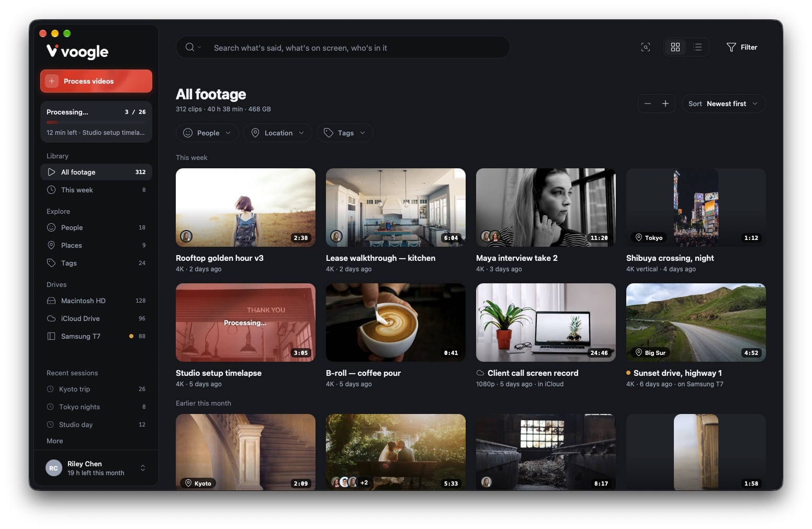Viewport: 812px width, 529px height.
Task: Open Places in Explore
Action: click(x=96, y=245)
